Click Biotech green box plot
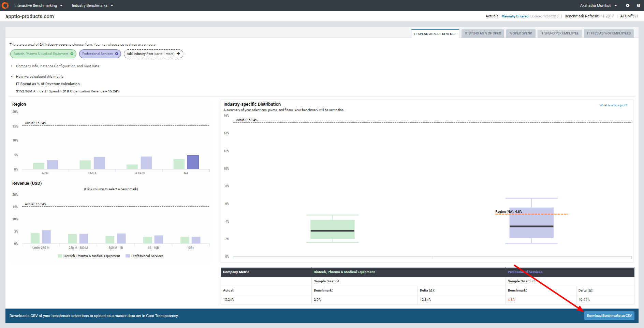The image size is (644, 328). point(333,229)
